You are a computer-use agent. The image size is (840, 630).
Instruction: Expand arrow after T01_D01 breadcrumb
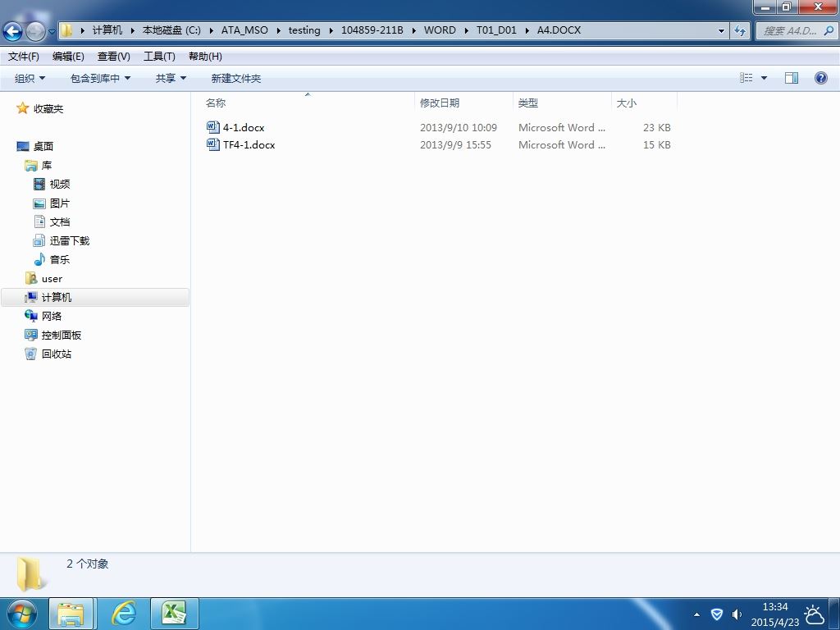(527, 30)
